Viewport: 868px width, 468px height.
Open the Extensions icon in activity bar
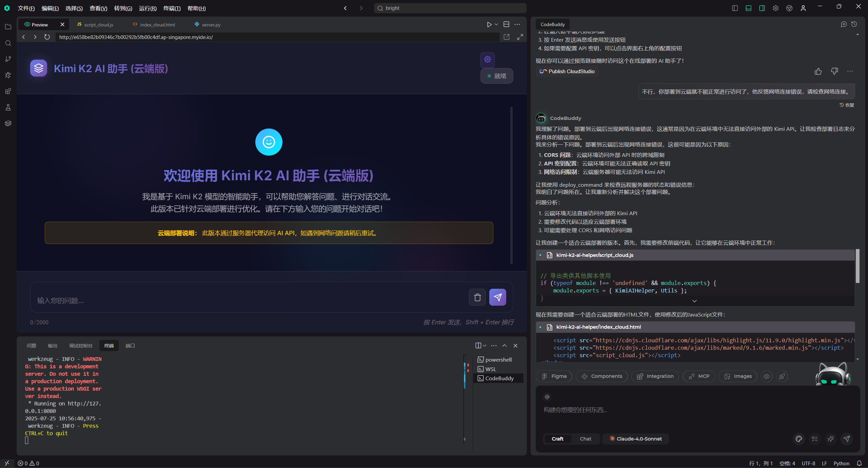(x=8, y=91)
